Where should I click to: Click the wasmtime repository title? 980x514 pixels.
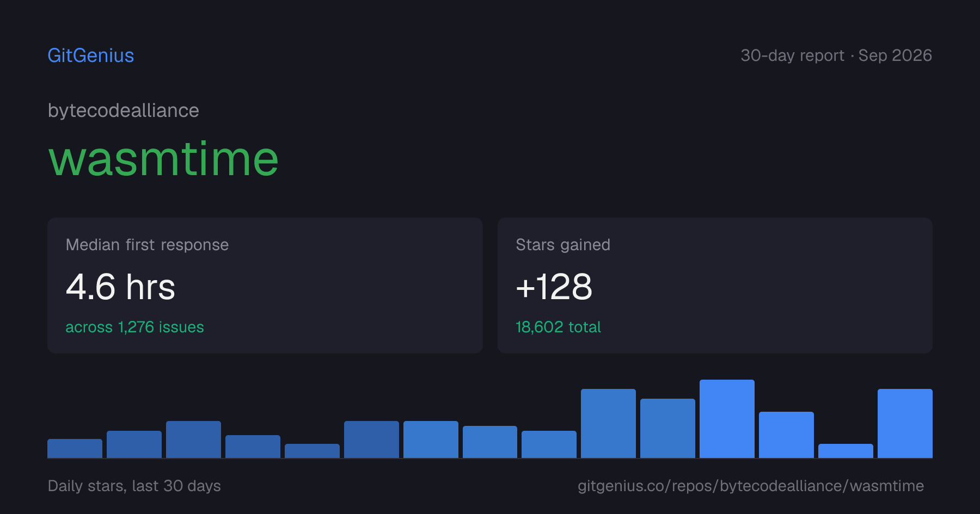click(164, 159)
